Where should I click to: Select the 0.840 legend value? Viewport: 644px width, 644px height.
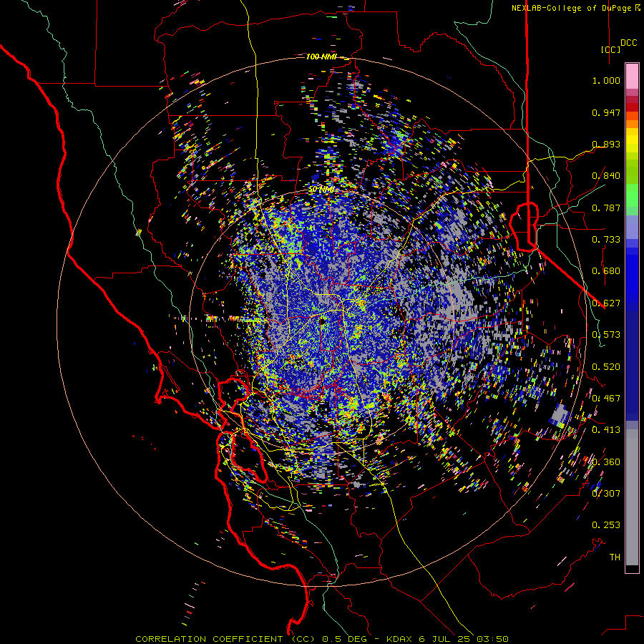pyautogui.click(x=606, y=176)
